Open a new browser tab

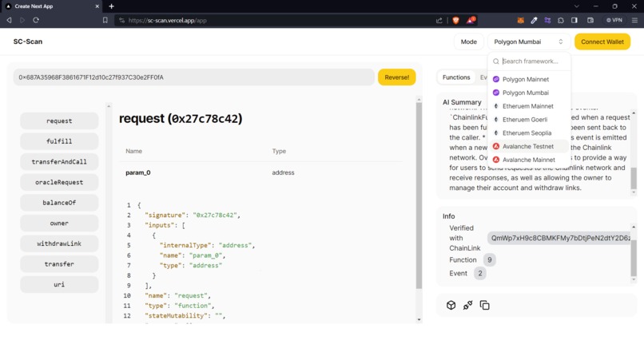coord(111,6)
